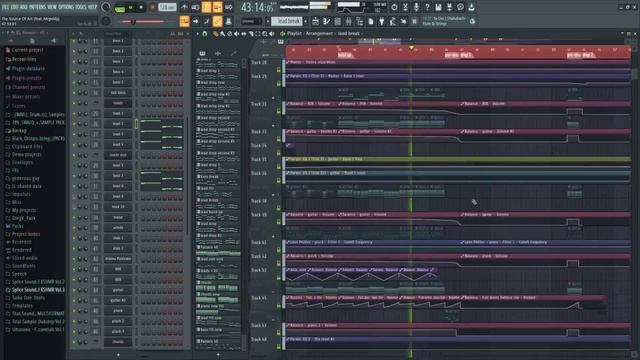Open the OPTIONS menu
The width and height of the screenshot is (640, 360).
(66, 7)
